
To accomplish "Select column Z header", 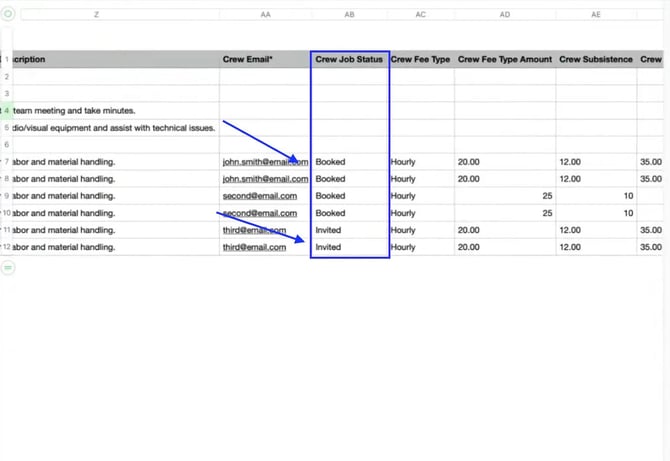I will click(x=96, y=15).
